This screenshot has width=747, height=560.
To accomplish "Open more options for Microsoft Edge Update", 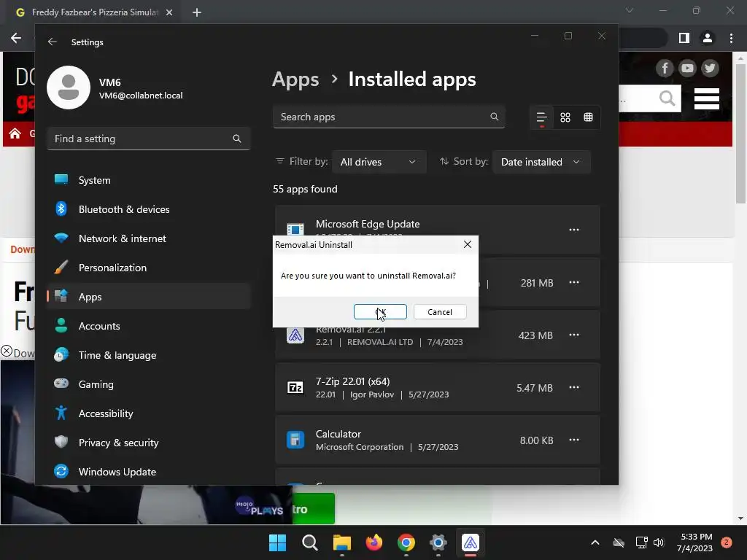I will 574,230.
